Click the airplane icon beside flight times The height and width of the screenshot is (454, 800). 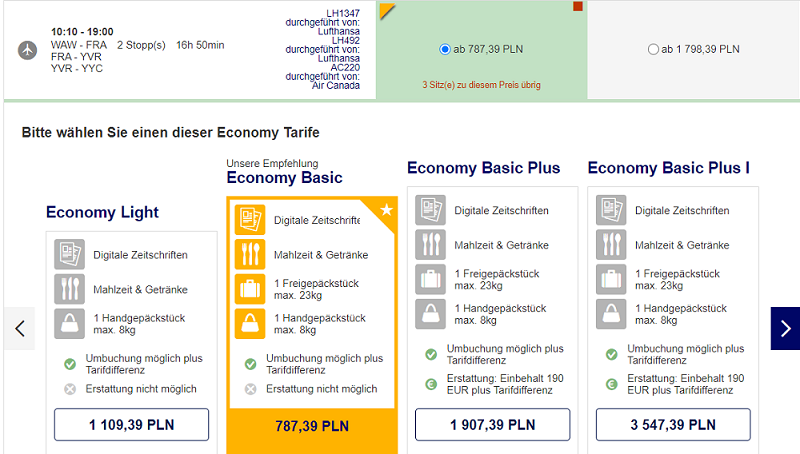(28, 50)
